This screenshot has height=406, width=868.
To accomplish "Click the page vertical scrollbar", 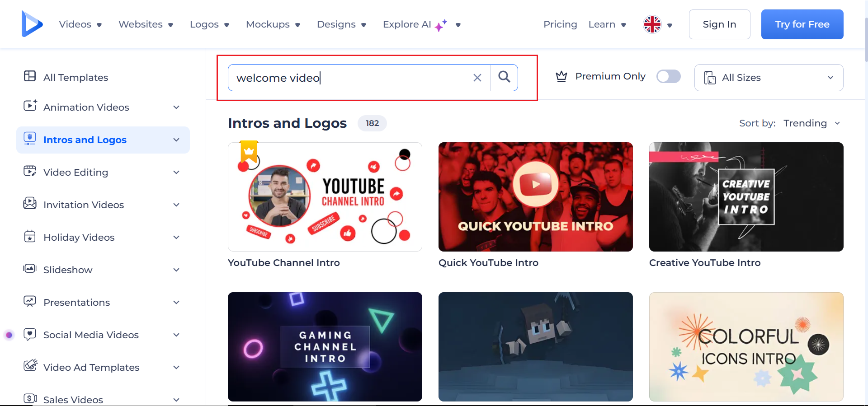I will click(x=866, y=41).
